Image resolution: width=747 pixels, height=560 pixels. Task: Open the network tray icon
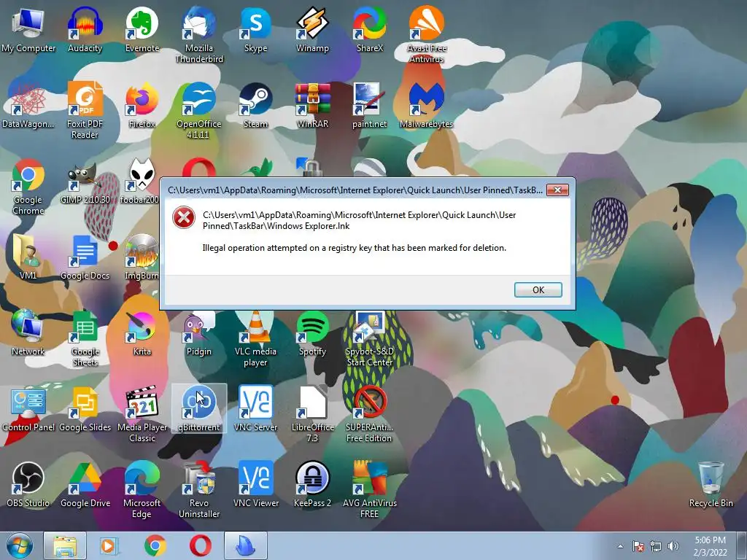(x=656, y=546)
